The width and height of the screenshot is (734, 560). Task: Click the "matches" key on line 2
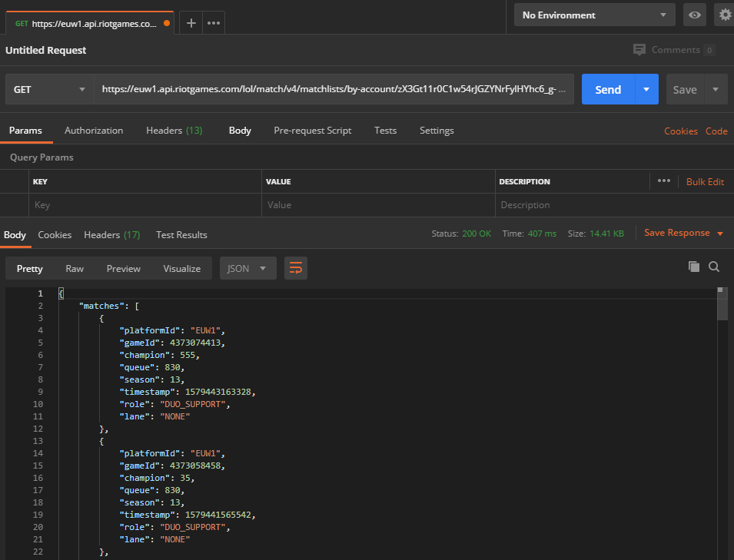(x=101, y=306)
